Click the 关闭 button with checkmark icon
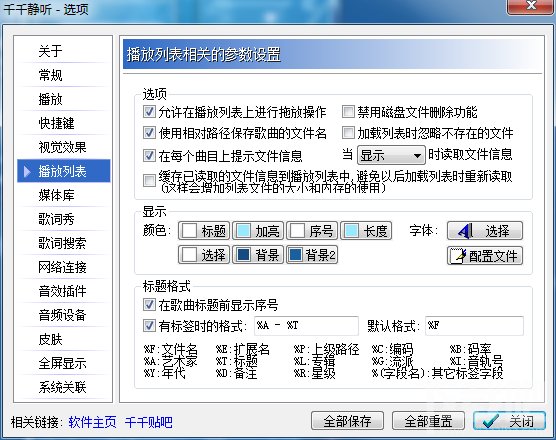Image resolution: width=556 pixels, height=440 pixels. click(509, 421)
